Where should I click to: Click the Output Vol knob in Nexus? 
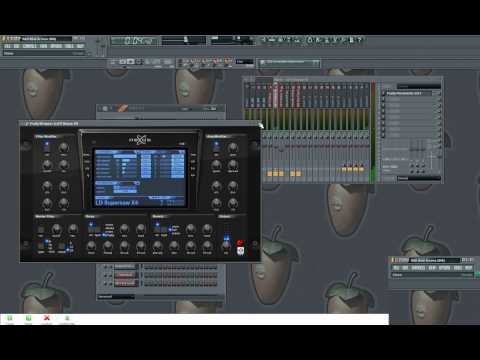coord(226,246)
